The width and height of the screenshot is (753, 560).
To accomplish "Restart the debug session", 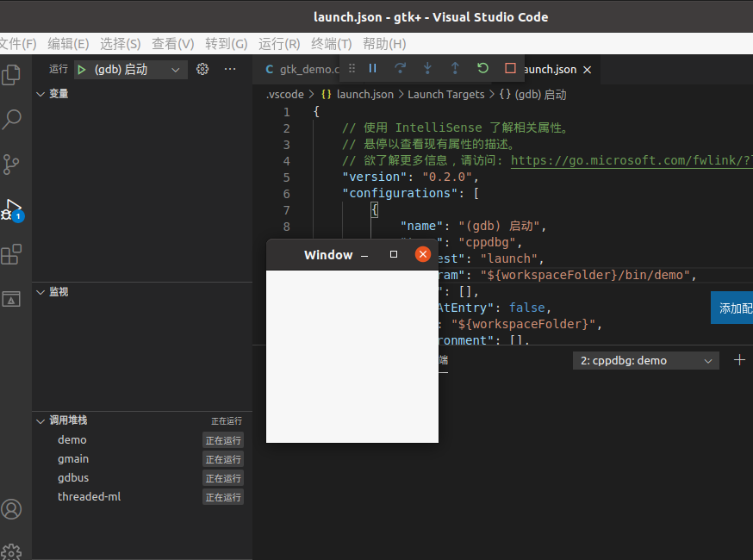I will (x=482, y=68).
